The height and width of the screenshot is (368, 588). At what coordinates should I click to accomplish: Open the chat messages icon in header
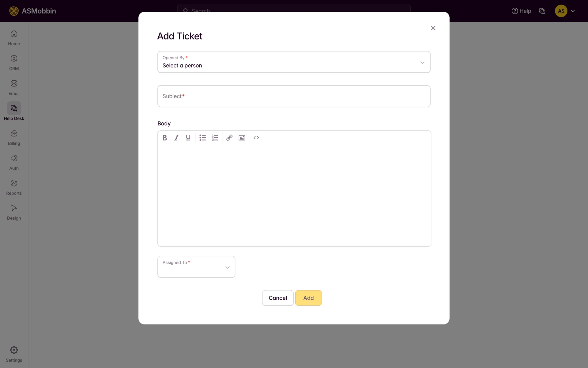(542, 11)
